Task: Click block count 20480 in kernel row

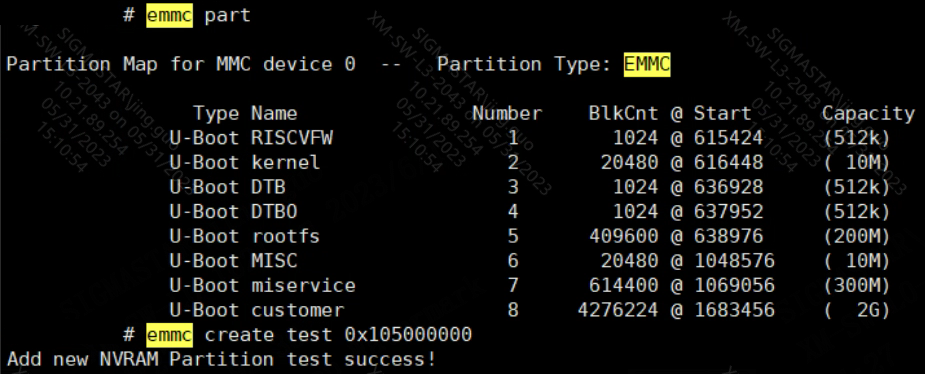Action: 629,162
